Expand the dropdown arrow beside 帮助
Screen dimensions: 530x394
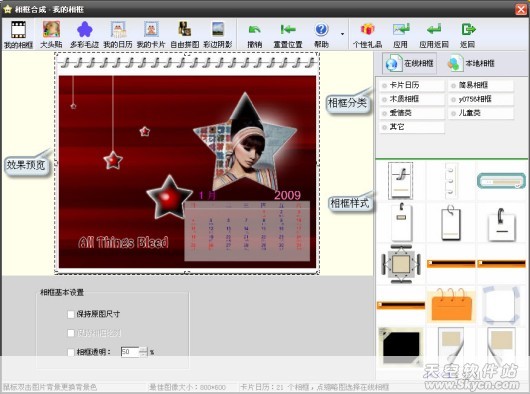pos(342,34)
